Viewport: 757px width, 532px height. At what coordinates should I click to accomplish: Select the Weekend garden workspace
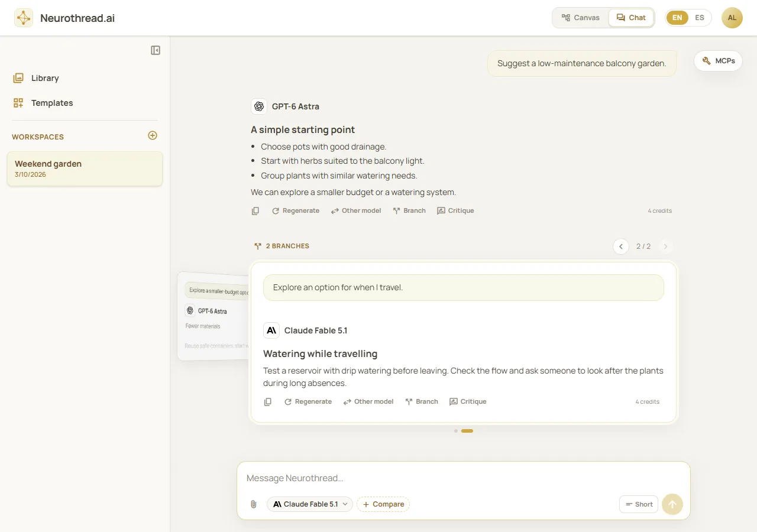tap(85, 168)
